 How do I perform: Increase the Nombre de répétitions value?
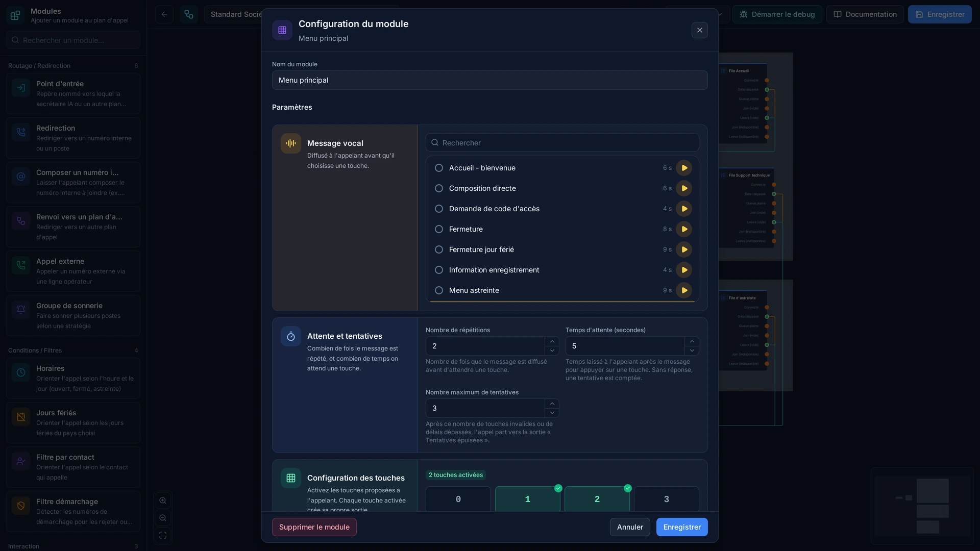552,341
